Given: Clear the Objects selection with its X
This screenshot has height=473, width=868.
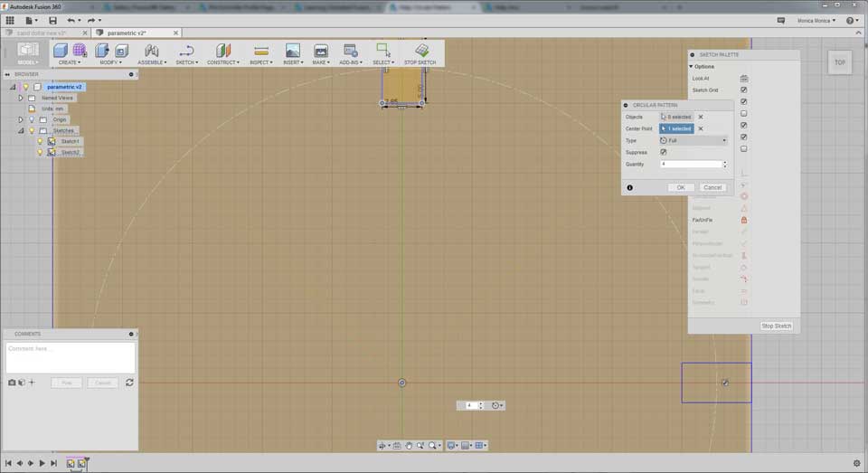Looking at the screenshot, I should [x=701, y=117].
